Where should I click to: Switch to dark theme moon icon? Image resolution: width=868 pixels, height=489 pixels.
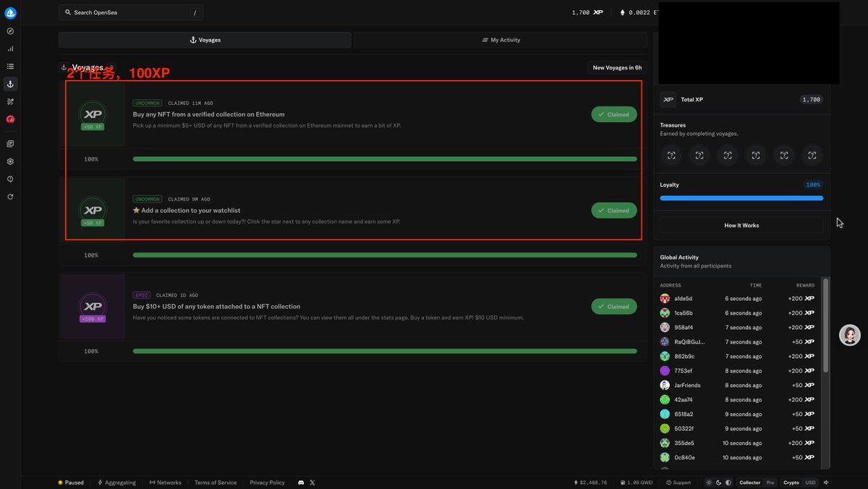tap(719, 482)
